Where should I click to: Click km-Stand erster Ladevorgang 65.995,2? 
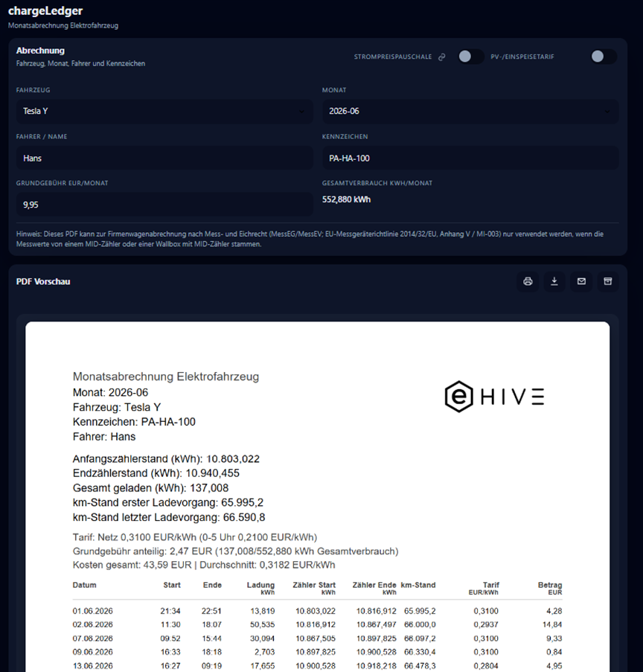tap(168, 502)
